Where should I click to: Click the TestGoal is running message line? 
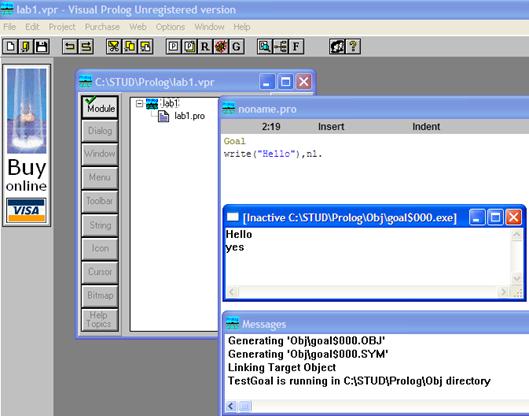point(359,381)
